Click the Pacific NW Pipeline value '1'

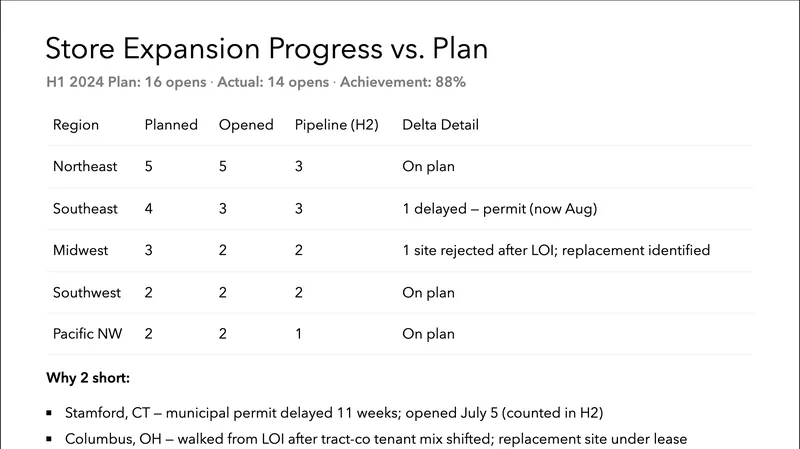coord(299,334)
